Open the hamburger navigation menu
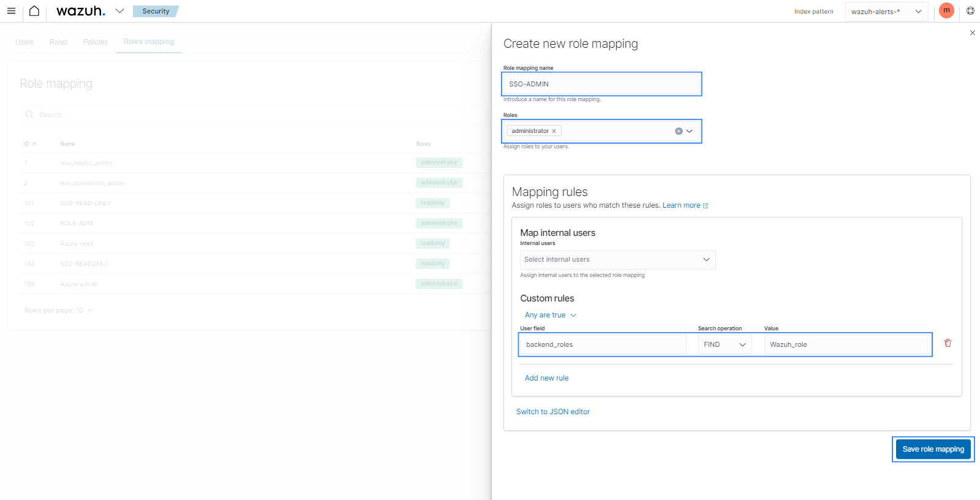The height and width of the screenshot is (500, 980). (x=11, y=11)
